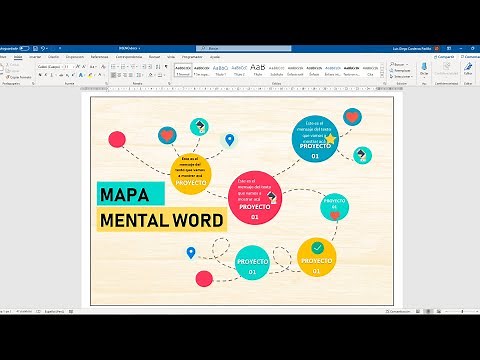
Task: Click the Increase indent icon
Action: (x=150, y=67)
